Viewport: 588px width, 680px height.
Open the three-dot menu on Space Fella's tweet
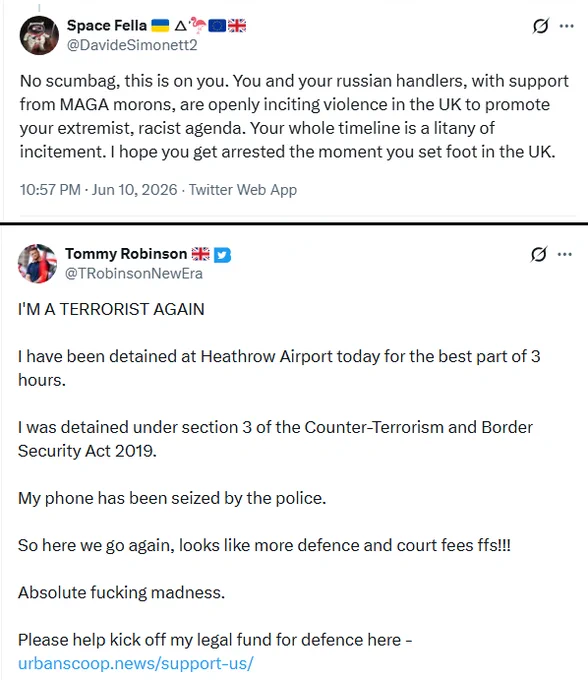pos(566,26)
